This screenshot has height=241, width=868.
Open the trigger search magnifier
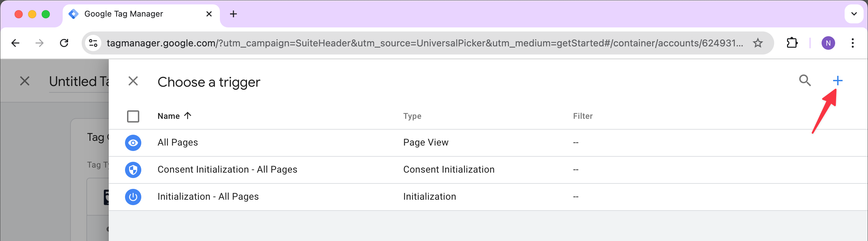pyautogui.click(x=805, y=81)
